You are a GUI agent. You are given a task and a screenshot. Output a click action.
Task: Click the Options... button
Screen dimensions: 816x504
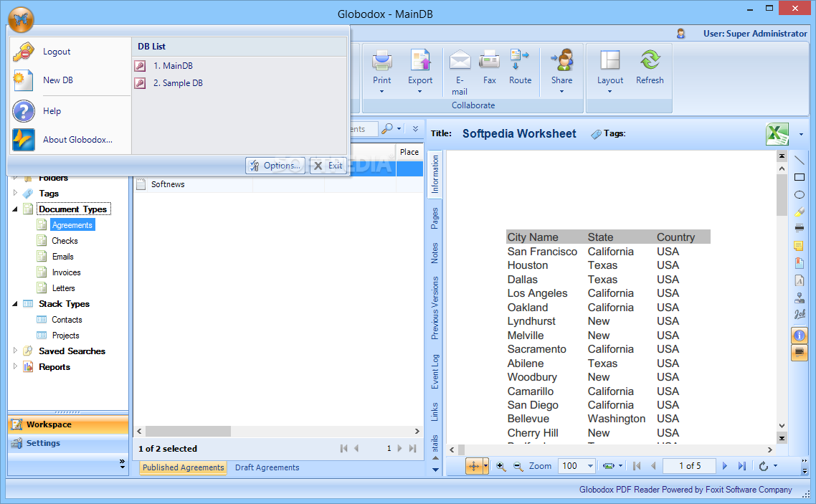[x=275, y=166]
